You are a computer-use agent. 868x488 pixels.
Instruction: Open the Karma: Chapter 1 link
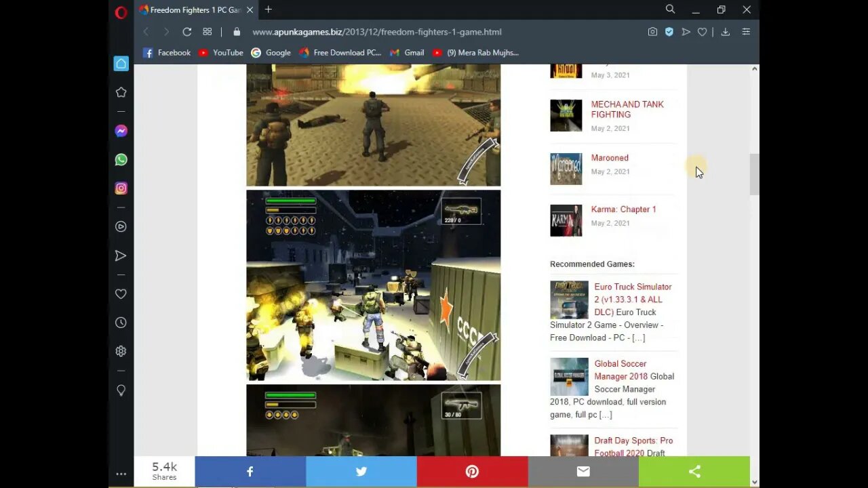click(x=623, y=209)
